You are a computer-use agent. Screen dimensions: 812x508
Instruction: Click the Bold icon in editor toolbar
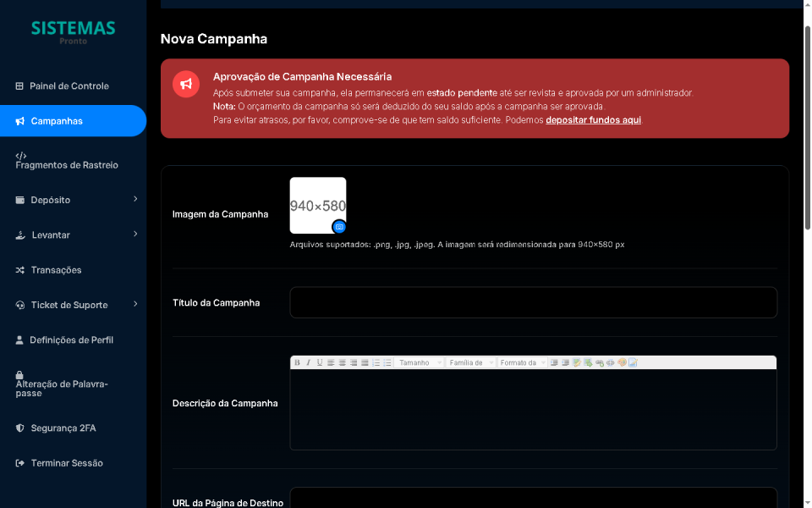(297, 362)
